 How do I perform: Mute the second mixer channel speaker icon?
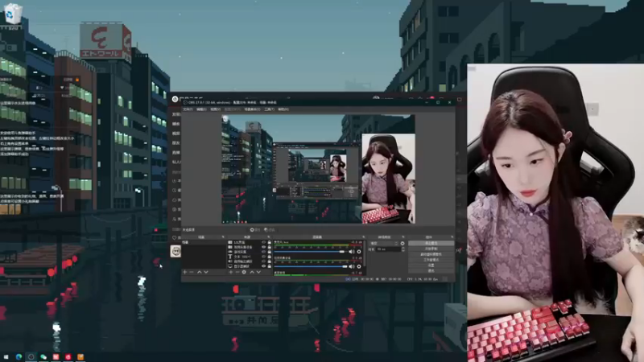352,266
